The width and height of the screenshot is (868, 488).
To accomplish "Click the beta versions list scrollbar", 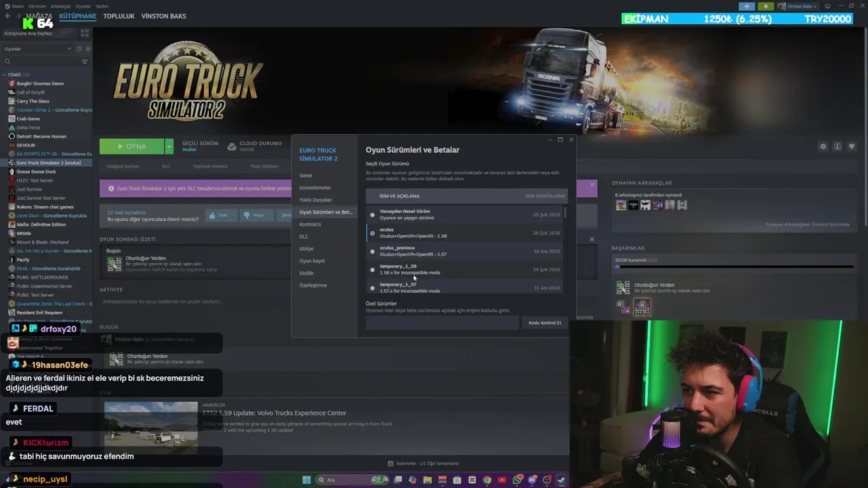I will [565, 213].
